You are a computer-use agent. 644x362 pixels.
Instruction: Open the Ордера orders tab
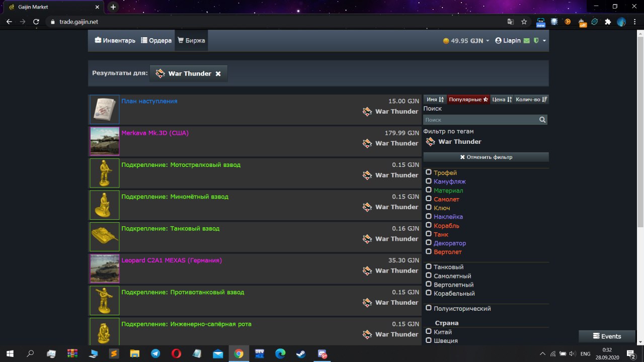(156, 40)
